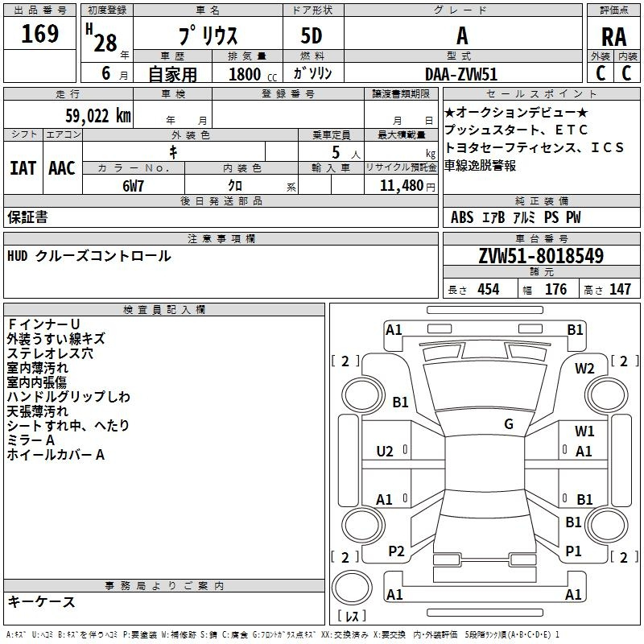Select the W2 mark on the car diagram
The width and height of the screenshot is (644, 644).
point(584,369)
